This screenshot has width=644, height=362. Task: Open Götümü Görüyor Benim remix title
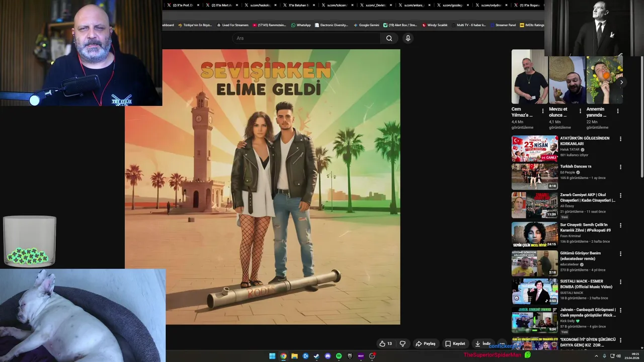(x=581, y=256)
